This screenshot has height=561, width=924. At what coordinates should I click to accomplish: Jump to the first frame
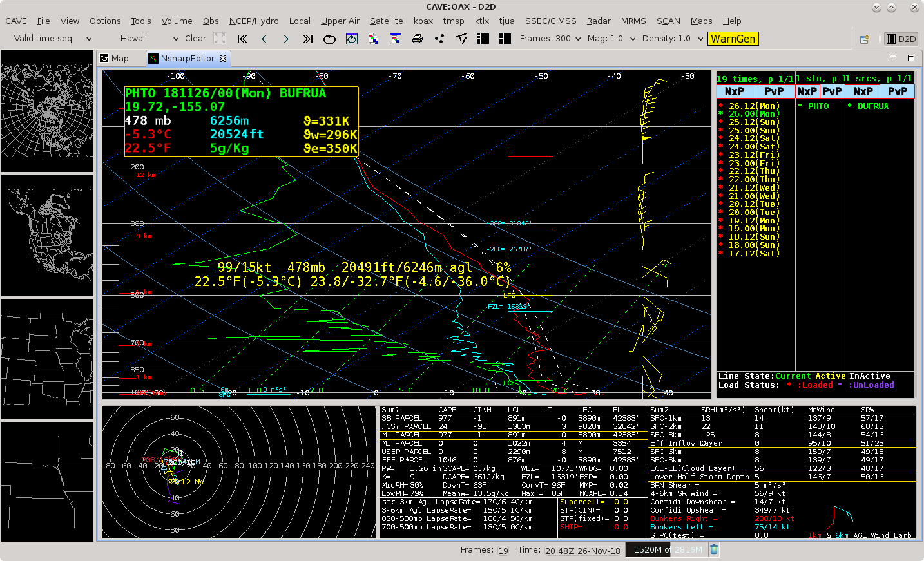[x=242, y=39]
